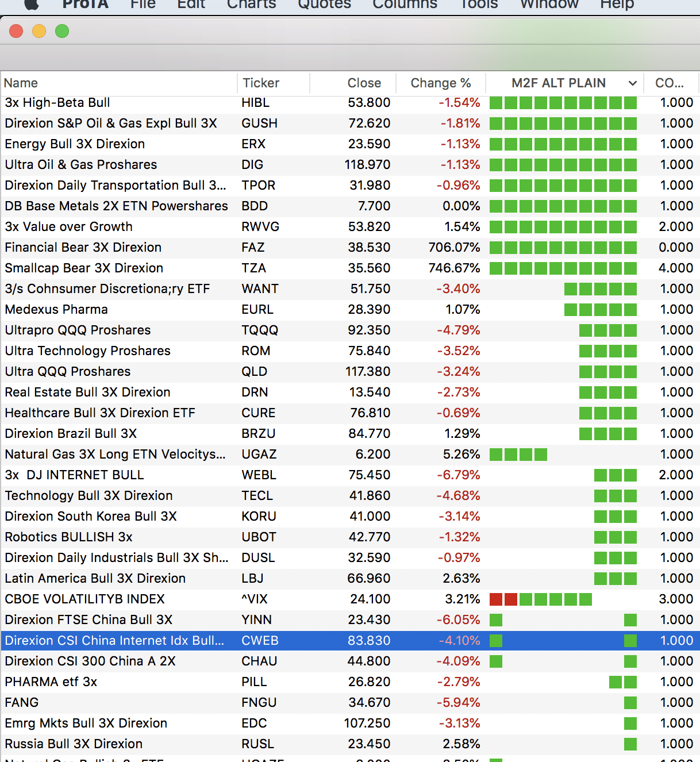Image resolution: width=700 pixels, height=762 pixels.
Task: Select DB Base Metals 2X ETN Powershares
Action: [116, 206]
